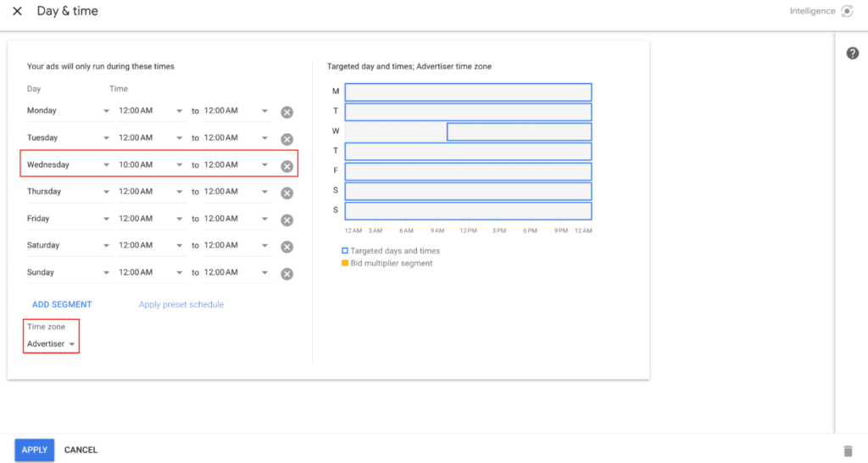Screen dimensions: 868x463
Task: Select Wednesday's targeted time bar in chart
Action: (519, 131)
